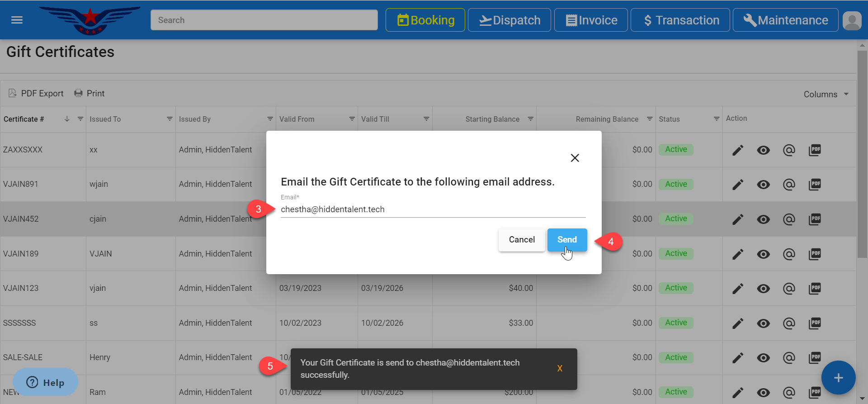Email the VJAIN891 certificate via @ icon
868x404 pixels.
coord(789,185)
